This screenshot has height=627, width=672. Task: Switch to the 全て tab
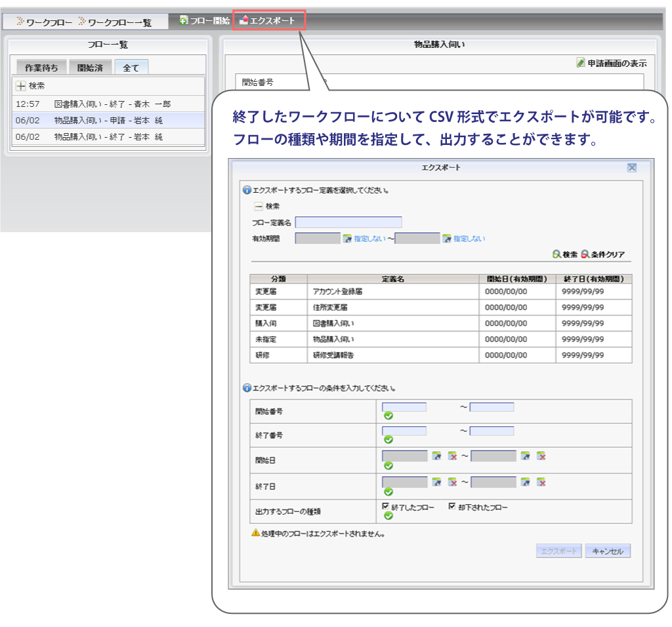(x=131, y=68)
